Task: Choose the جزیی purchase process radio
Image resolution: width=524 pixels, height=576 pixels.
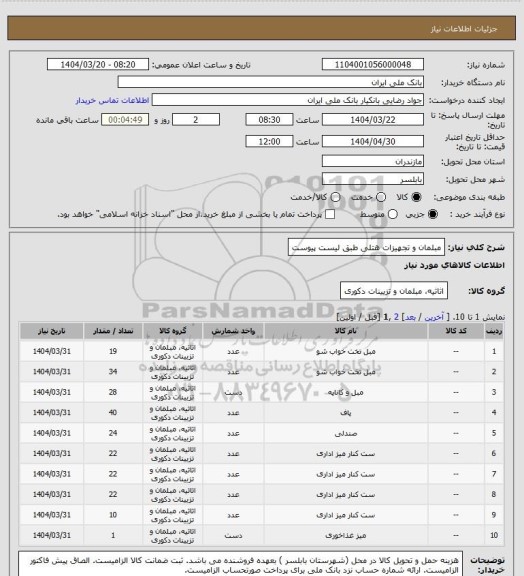Action: coord(433,214)
